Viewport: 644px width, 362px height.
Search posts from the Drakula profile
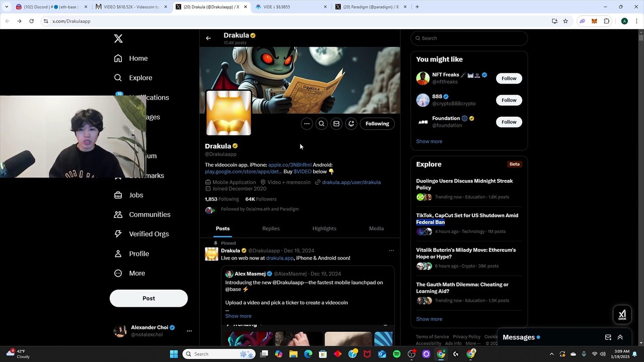click(x=321, y=124)
